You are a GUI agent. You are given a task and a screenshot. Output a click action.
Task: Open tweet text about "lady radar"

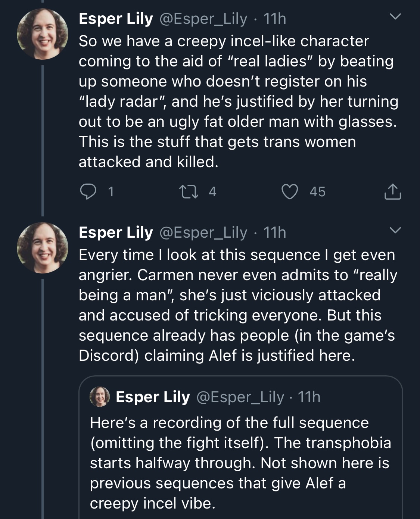click(x=238, y=101)
